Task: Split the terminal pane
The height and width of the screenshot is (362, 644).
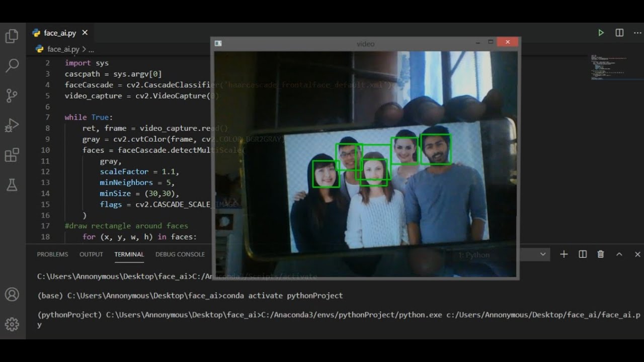Action: 583,254
